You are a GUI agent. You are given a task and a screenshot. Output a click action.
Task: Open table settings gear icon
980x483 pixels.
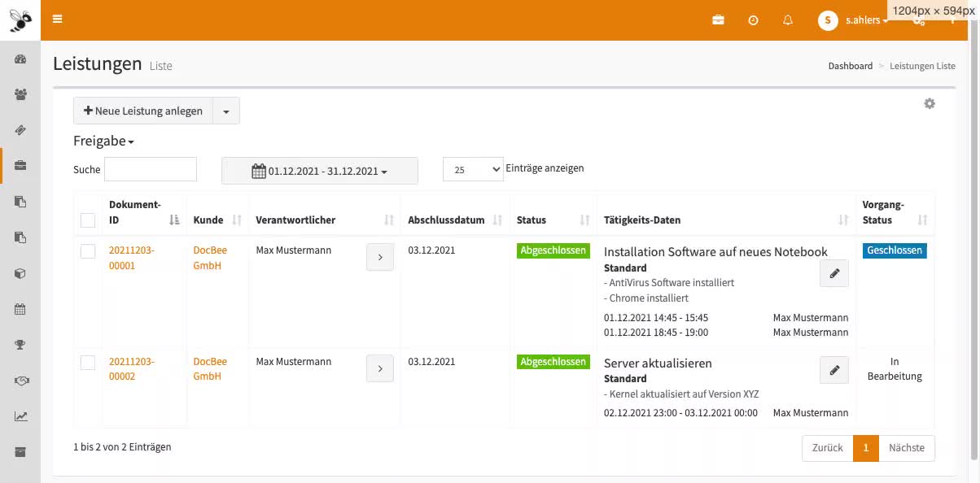click(929, 104)
